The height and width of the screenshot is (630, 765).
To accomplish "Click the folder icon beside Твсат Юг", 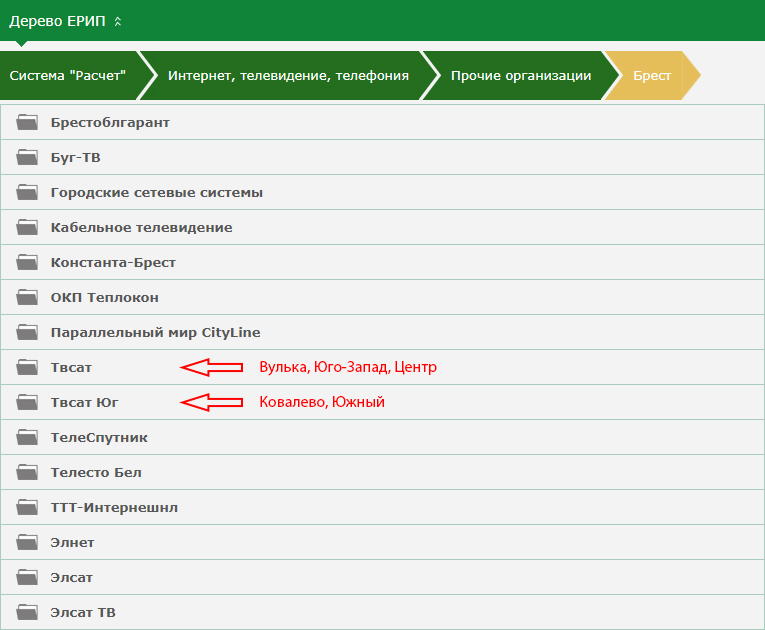I will point(27,402).
